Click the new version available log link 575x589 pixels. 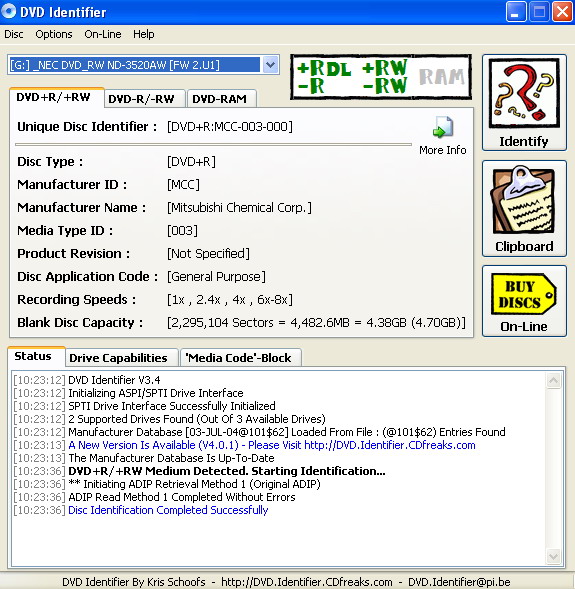[272, 445]
